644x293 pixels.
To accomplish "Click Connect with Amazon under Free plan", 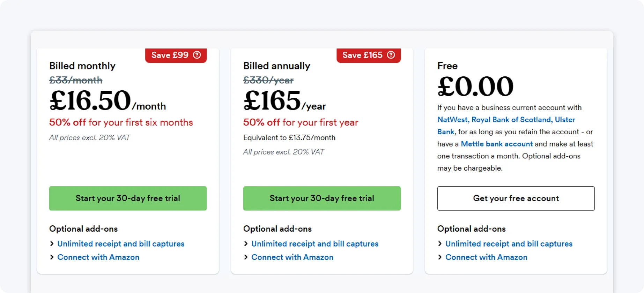I will (486, 257).
